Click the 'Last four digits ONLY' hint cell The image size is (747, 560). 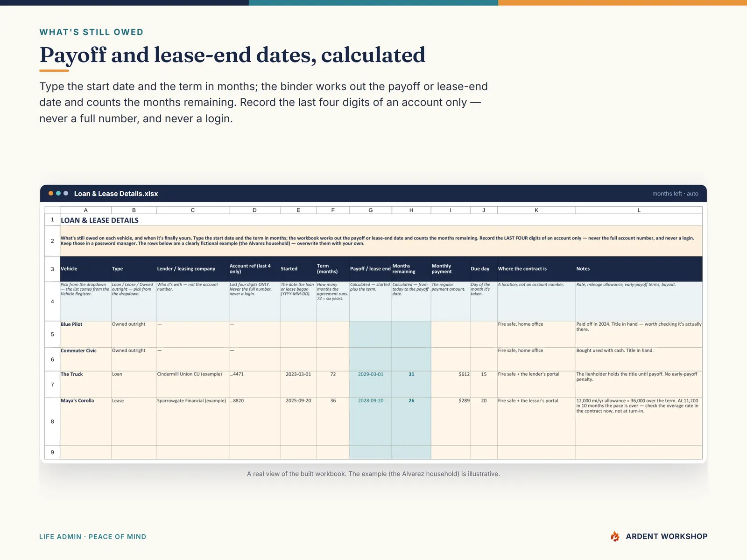click(254, 301)
